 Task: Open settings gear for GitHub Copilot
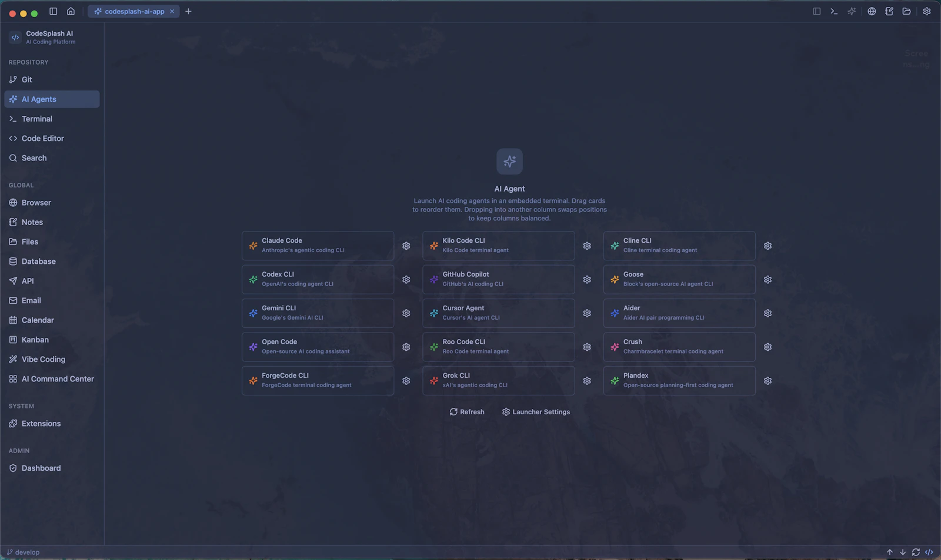click(587, 280)
